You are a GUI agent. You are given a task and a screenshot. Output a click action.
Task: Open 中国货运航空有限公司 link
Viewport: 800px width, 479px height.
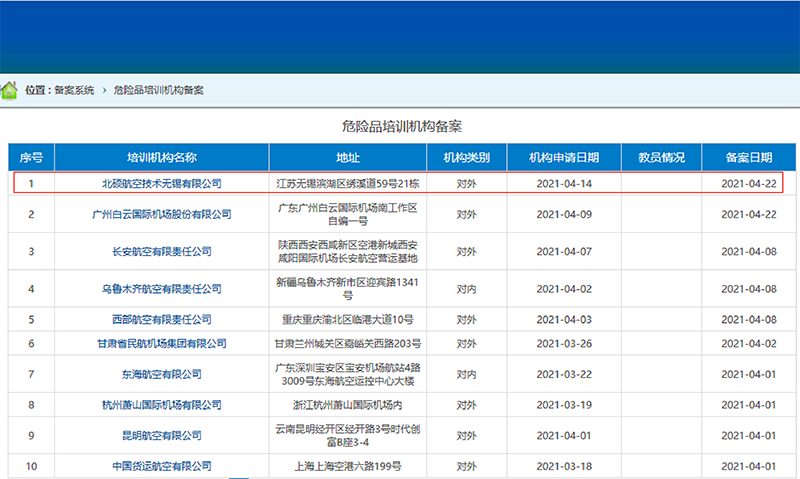coord(162,466)
